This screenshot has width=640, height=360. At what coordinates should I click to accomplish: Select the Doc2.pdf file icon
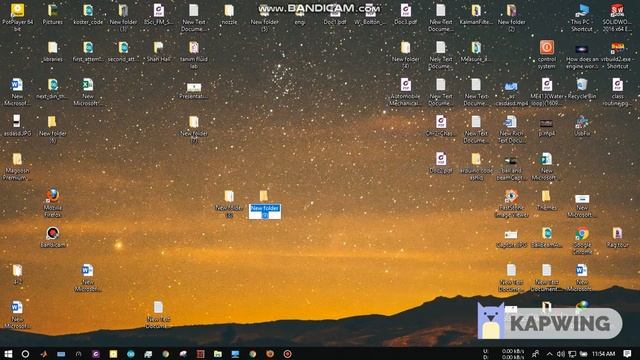coord(440,163)
